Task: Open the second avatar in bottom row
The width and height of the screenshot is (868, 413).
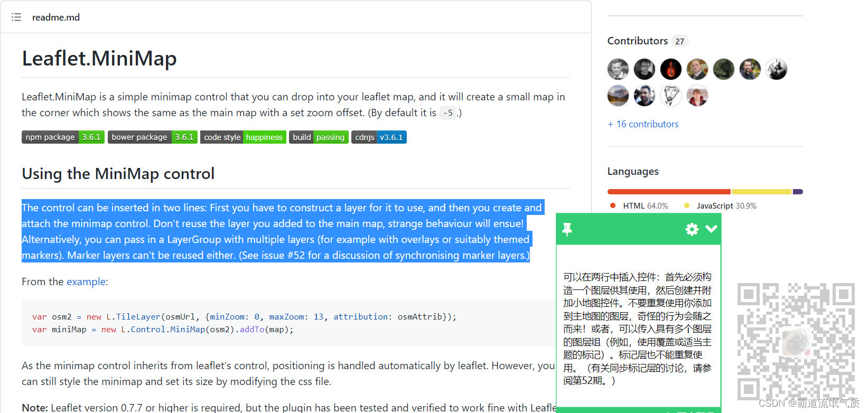Action: (645, 96)
